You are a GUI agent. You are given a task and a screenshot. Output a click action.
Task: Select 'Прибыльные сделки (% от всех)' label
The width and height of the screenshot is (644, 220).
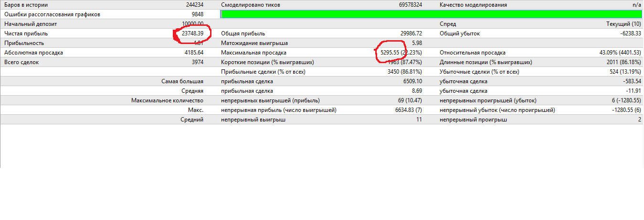pos(263,72)
